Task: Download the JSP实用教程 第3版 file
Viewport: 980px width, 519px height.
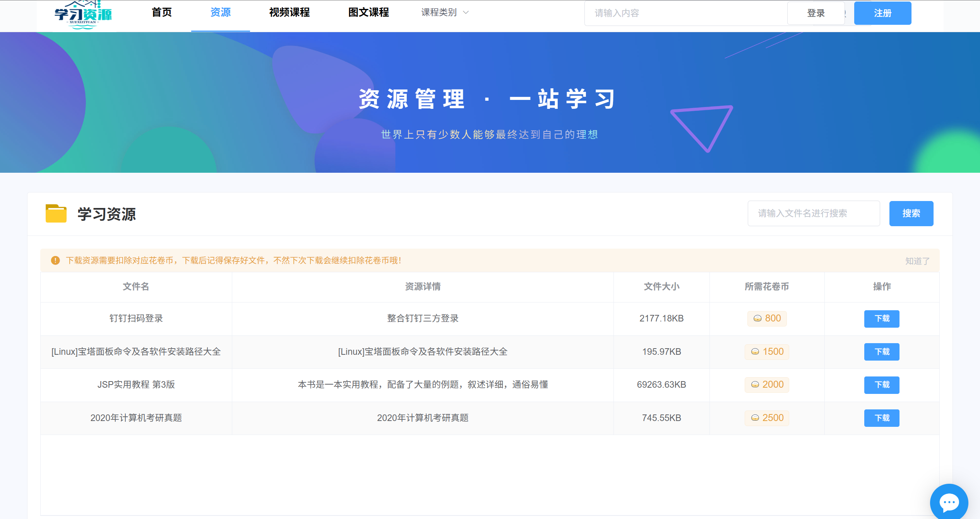Action: (x=882, y=385)
